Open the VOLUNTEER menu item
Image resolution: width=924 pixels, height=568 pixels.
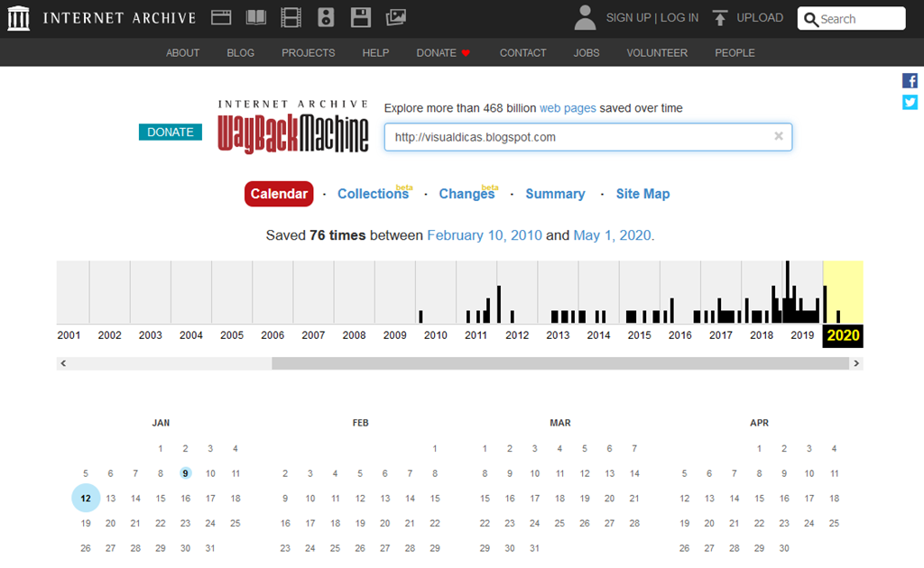657,53
